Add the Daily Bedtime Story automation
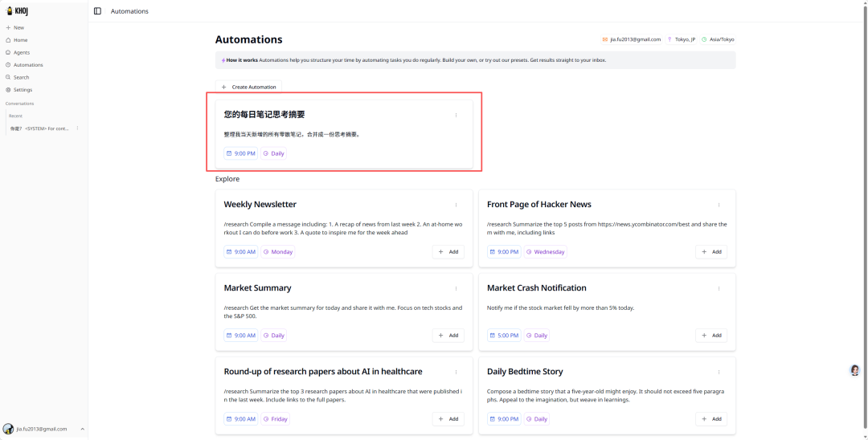Screen dimensions: 868x440 [x=711, y=419]
